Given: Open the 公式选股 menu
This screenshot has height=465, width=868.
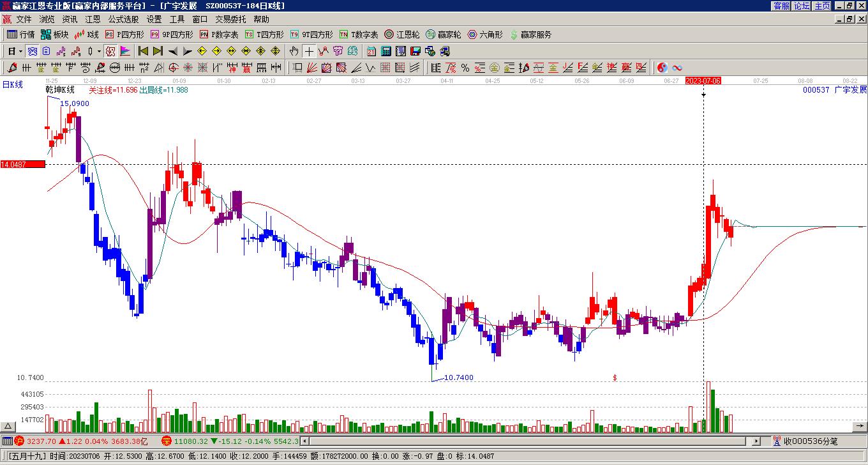Looking at the screenshot, I should coord(123,20).
